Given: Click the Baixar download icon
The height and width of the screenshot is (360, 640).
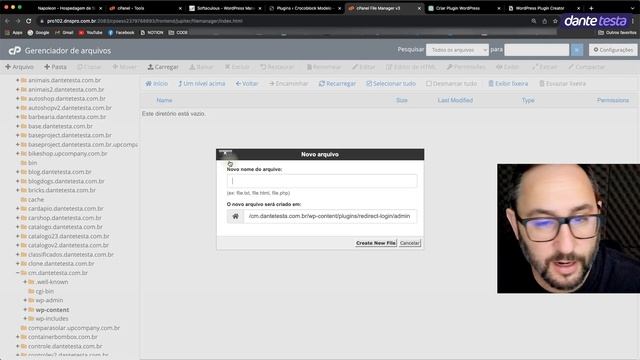Looking at the screenshot, I should 201,67.
